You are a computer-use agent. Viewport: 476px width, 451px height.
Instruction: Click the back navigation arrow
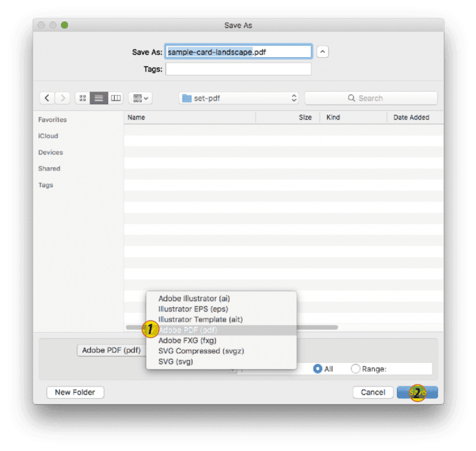click(48, 98)
